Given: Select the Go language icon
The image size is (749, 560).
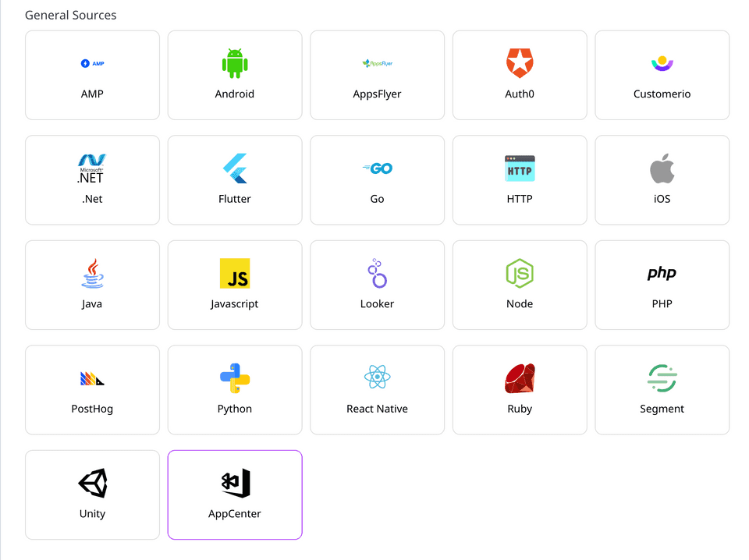Looking at the screenshot, I should click(377, 168).
